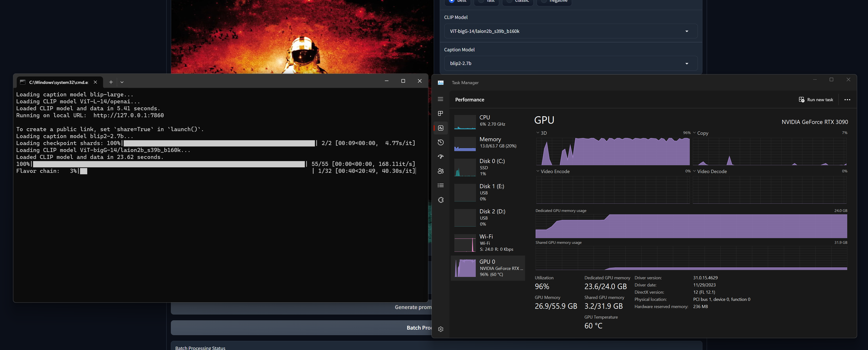The width and height of the screenshot is (868, 350).
Task: Open the Task Manager navigation hamburger menu
Action: pos(440,99)
